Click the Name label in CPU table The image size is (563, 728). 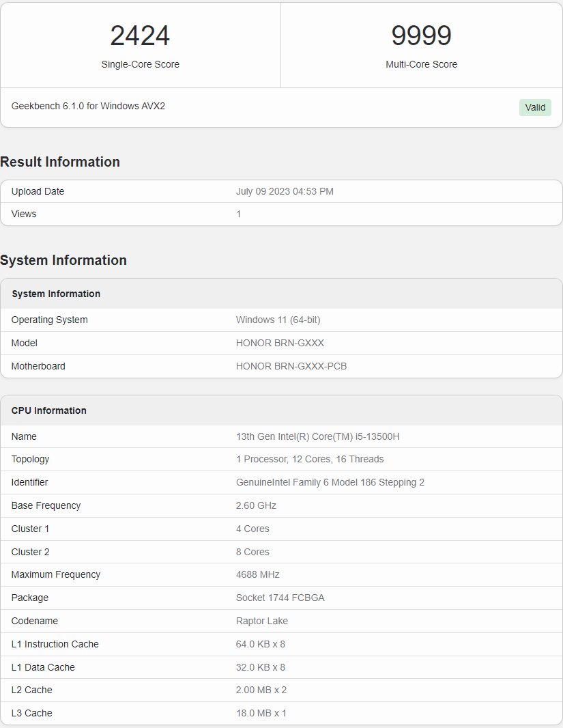pos(24,436)
